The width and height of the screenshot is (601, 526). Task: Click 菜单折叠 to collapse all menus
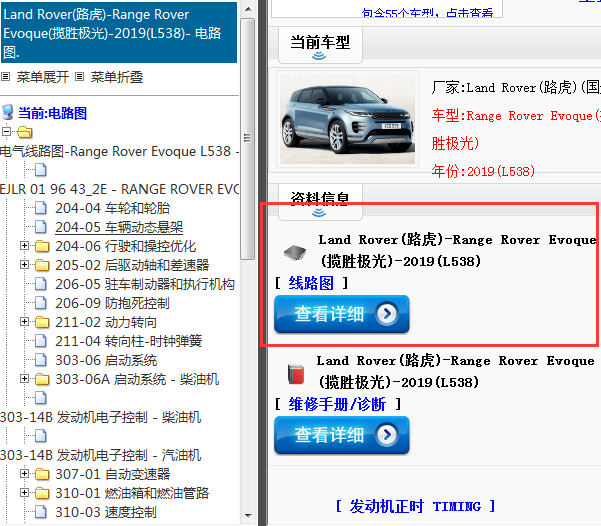pos(117,77)
